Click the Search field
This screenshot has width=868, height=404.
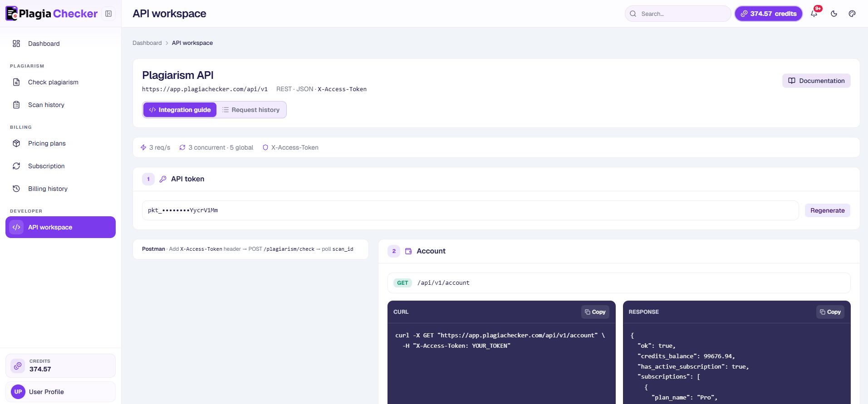pos(678,14)
